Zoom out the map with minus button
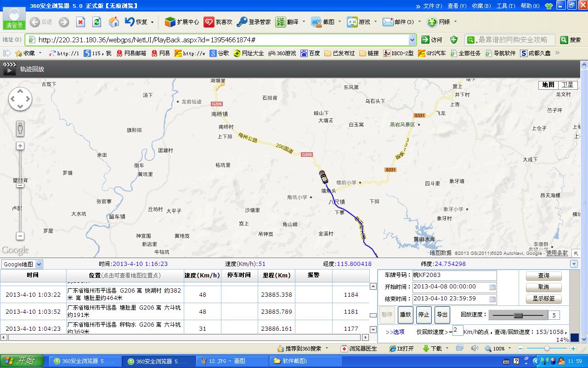Image resolution: width=588 pixels, height=368 pixels. 20,236
